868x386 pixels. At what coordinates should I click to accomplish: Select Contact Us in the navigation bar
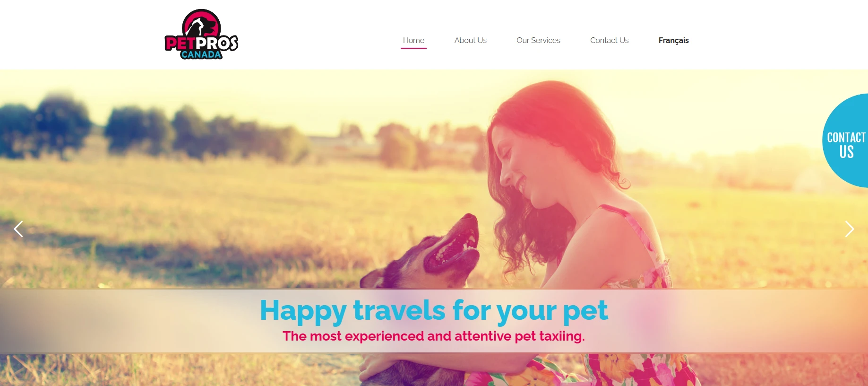(609, 40)
